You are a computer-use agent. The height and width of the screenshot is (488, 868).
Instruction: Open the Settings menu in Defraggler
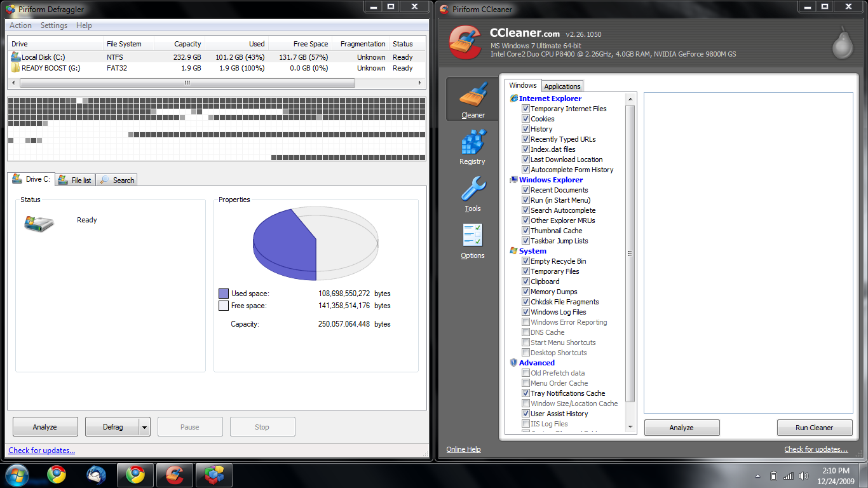tap(54, 25)
